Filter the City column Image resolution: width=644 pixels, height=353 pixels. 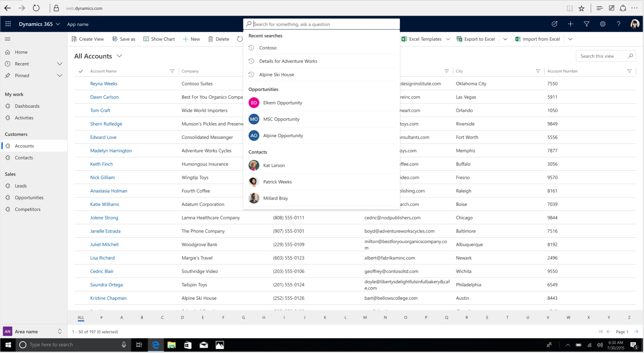pos(538,71)
